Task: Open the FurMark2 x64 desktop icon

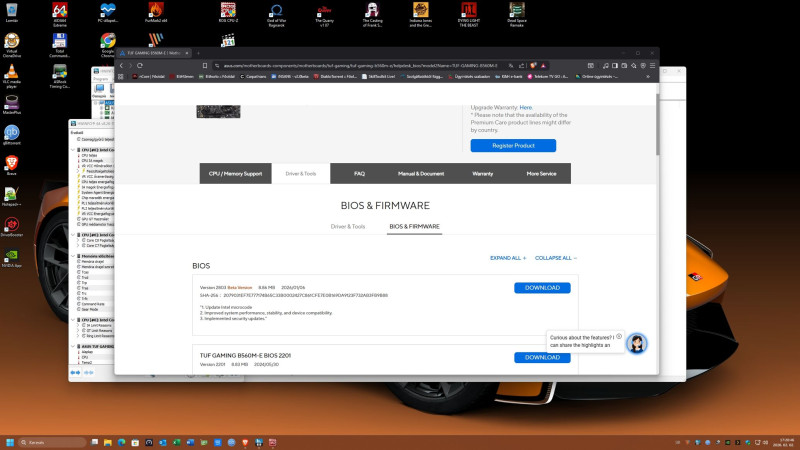Action: coord(156,13)
